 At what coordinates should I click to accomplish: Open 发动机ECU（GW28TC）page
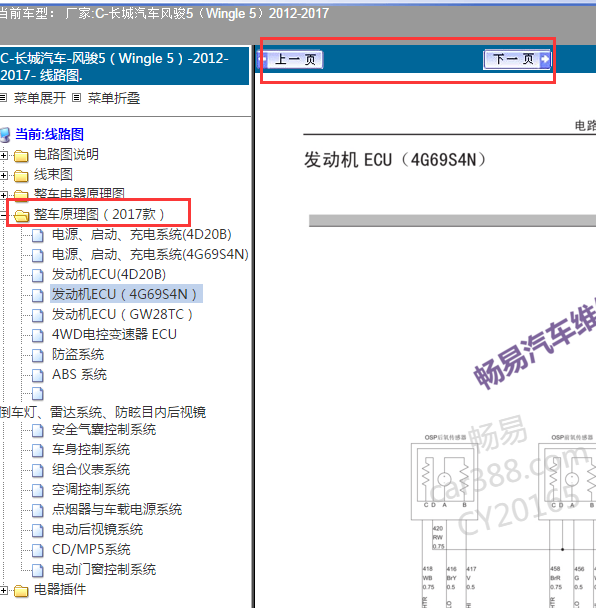click(122, 314)
